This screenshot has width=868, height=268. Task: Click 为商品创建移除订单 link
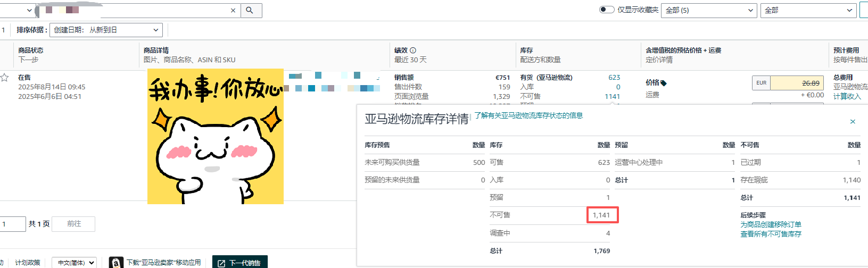pyautogui.click(x=771, y=224)
